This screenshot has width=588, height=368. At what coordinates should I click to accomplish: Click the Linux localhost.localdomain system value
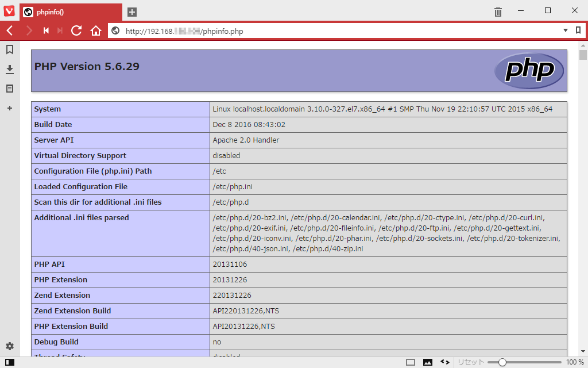tap(382, 109)
